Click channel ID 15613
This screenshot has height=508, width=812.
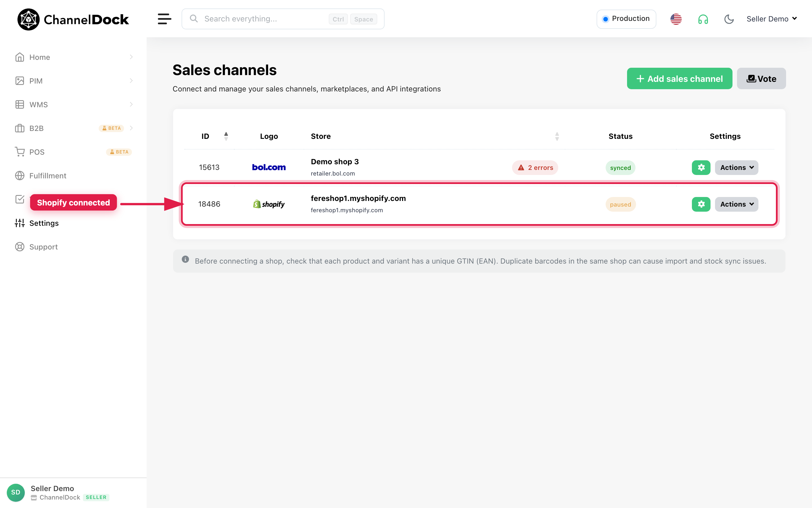click(209, 167)
